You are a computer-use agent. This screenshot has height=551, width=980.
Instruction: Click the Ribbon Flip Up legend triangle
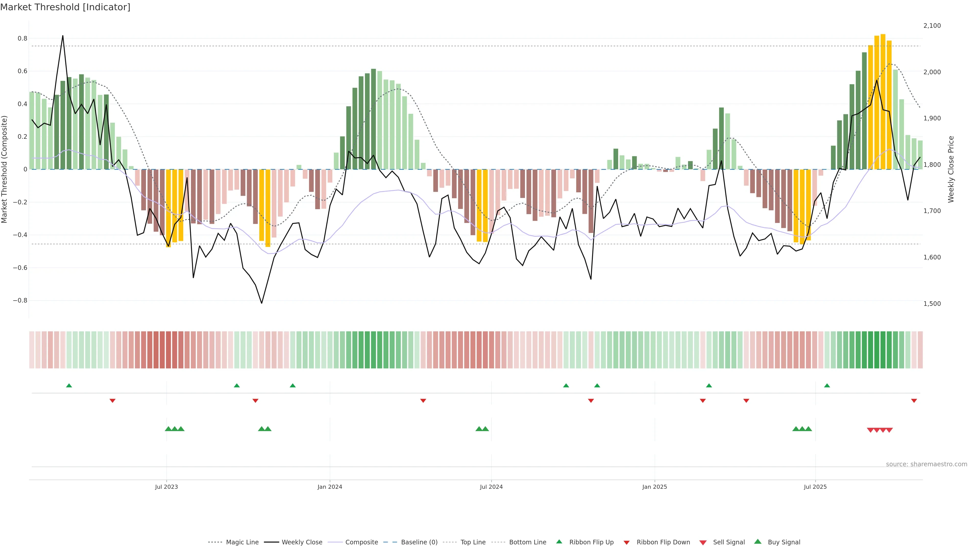pos(559,542)
